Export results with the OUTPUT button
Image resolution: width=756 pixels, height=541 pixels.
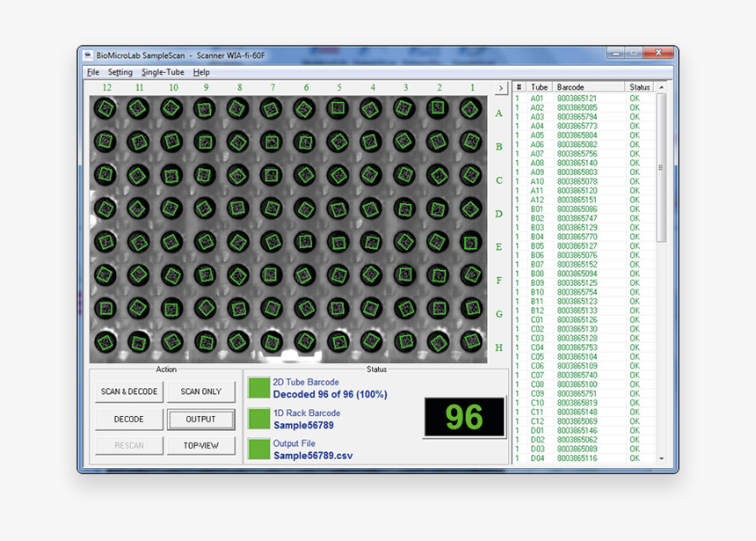(201, 419)
